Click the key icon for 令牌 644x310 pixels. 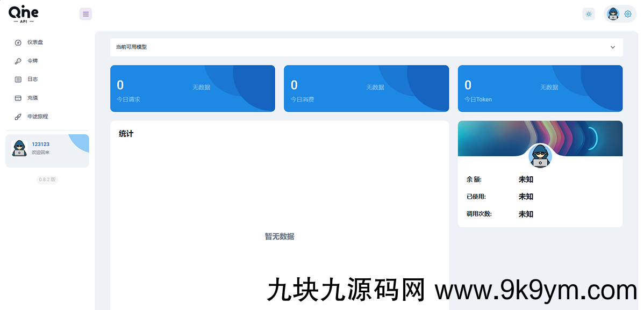pyautogui.click(x=18, y=61)
